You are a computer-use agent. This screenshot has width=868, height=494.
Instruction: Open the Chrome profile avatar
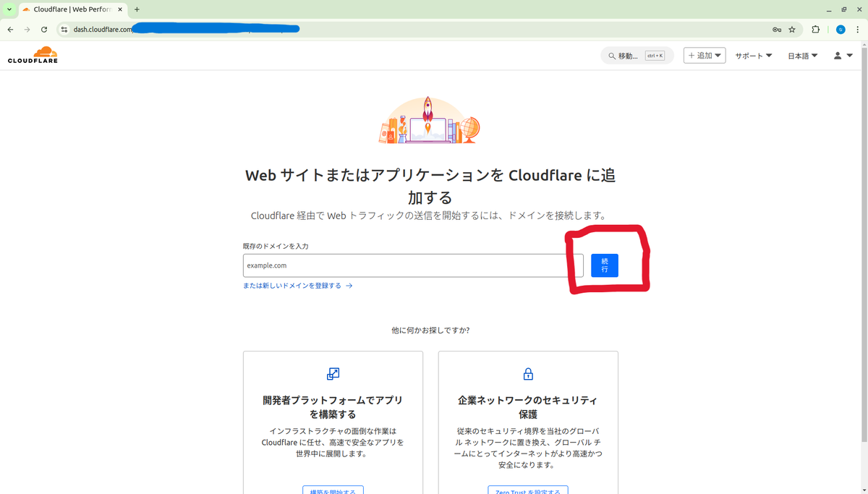tap(841, 30)
